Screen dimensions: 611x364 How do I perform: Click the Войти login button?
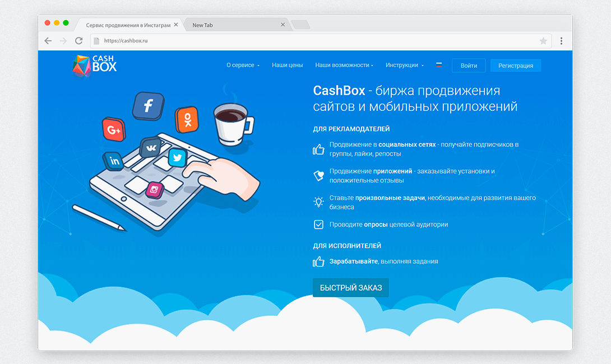pyautogui.click(x=469, y=66)
